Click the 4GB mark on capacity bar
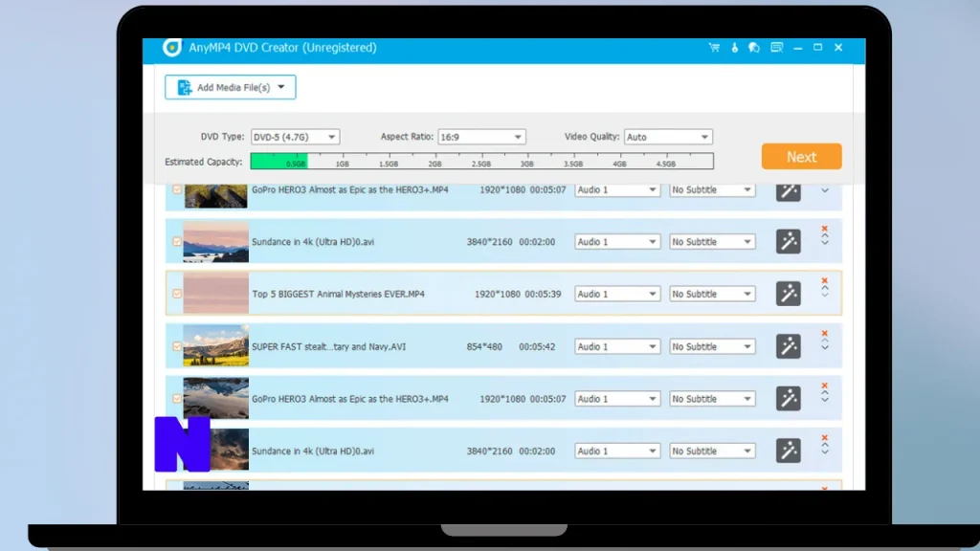The height and width of the screenshot is (551, 980). [619, 164]
